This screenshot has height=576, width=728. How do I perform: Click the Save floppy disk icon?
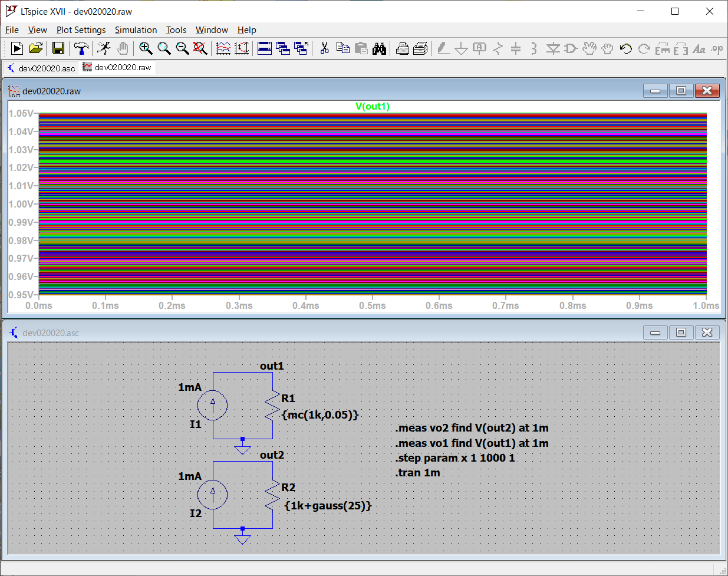(58, 48)
